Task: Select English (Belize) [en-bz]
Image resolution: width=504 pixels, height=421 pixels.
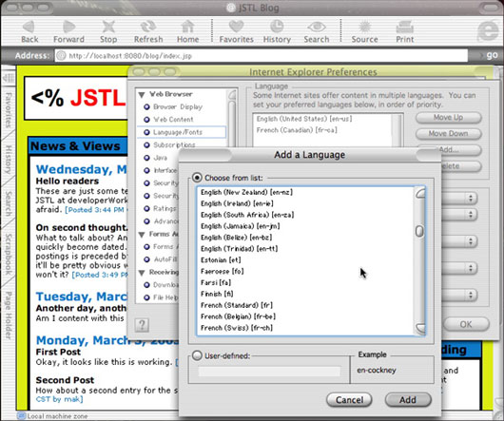Action: click(236, 238)
